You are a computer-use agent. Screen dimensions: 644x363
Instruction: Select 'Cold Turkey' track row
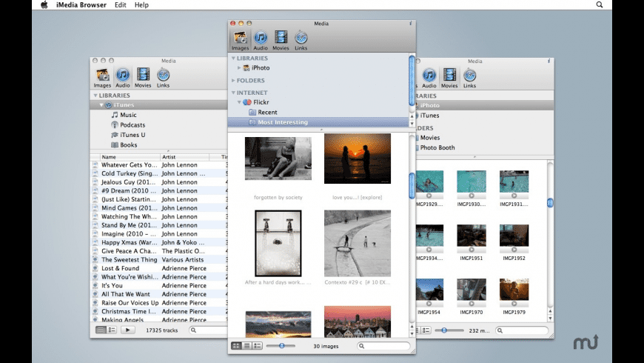click(x=158, y=173)
